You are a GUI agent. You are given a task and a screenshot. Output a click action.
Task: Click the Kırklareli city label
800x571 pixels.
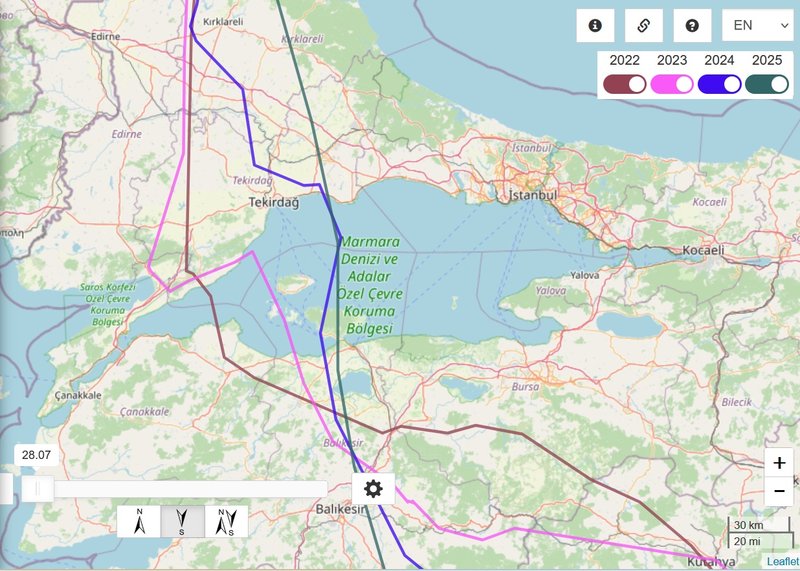[x=223, y=21]
